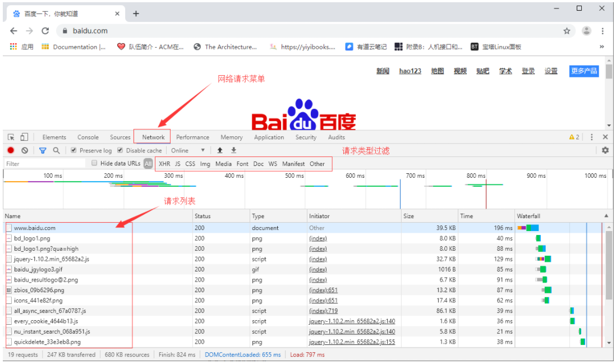This screenshot has width=616, height=364.
Task: Toggle the device toolbar icon
Action: point(24,137)
